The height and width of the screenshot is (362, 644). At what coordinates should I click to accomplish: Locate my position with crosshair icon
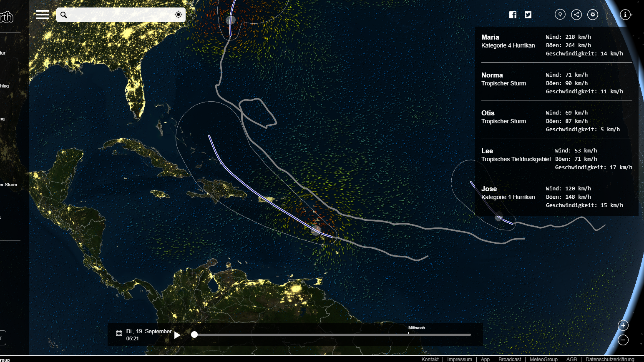(x=179, y=15)
